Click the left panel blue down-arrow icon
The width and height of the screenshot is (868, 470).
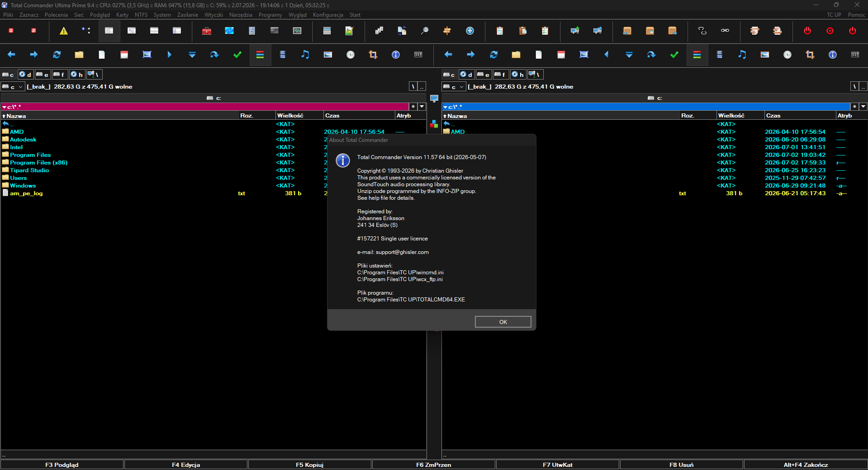click(192, 55)
